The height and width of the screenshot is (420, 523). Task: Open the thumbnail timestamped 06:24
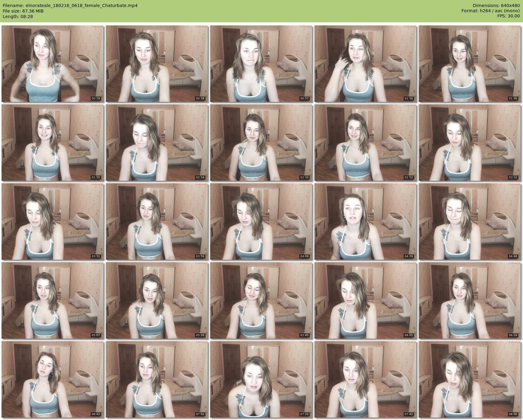pos(470,300)
